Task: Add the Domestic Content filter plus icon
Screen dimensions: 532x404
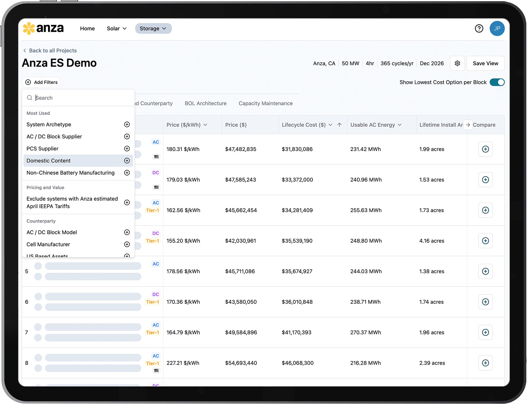Action: coord(127,161)
